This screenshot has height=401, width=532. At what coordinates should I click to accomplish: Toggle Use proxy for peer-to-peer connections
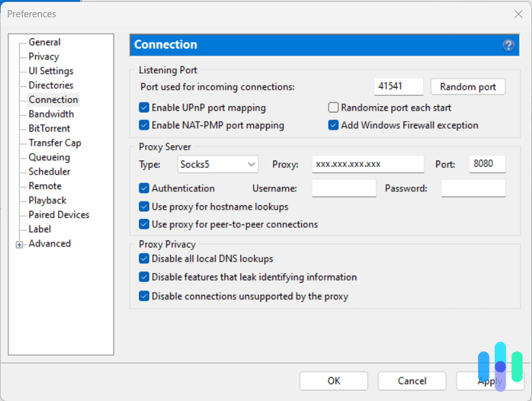(x=144, y=224)
